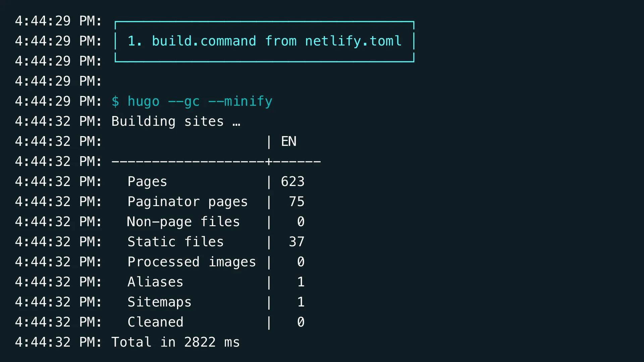Click the hugo --gc --minify command
The height and width of the screenshot is (362, 644).
tap(200, 101)
